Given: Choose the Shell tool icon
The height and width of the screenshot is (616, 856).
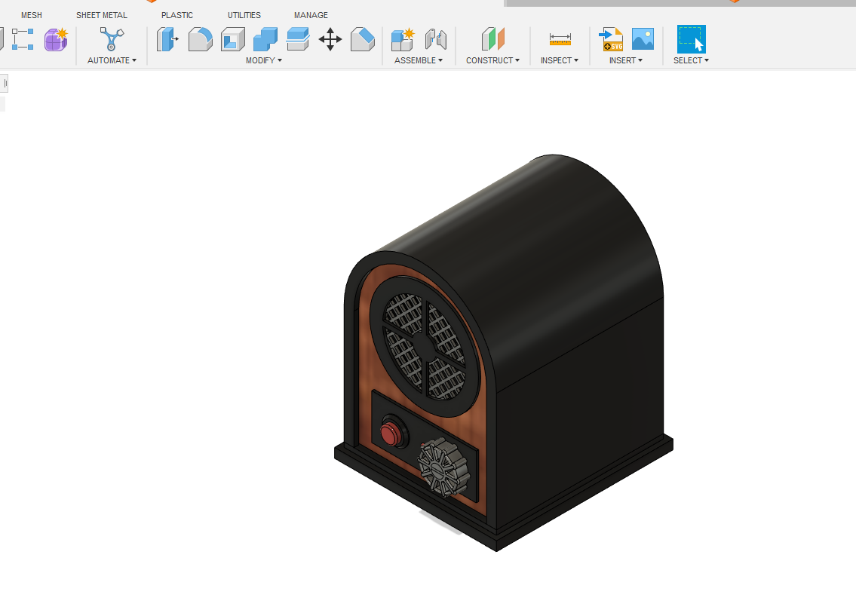Looking at the screenshot, I should pyautogui.click(x=233, y=39).
